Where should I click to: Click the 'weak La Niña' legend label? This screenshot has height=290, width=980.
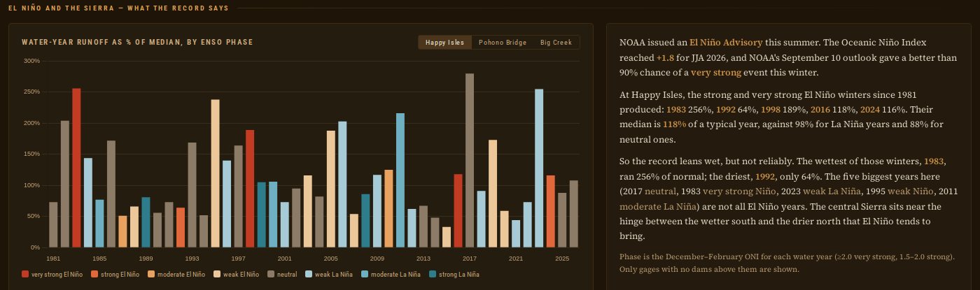point(335,275)
